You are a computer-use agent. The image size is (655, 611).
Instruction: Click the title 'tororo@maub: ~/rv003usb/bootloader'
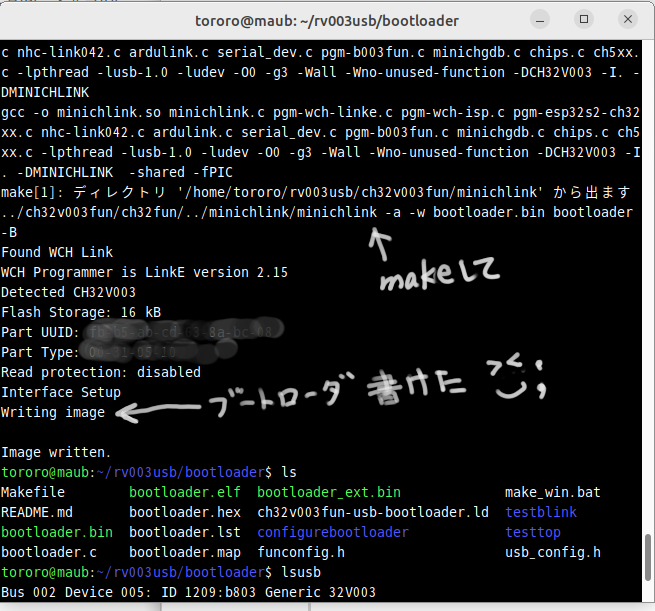point(327,21)
